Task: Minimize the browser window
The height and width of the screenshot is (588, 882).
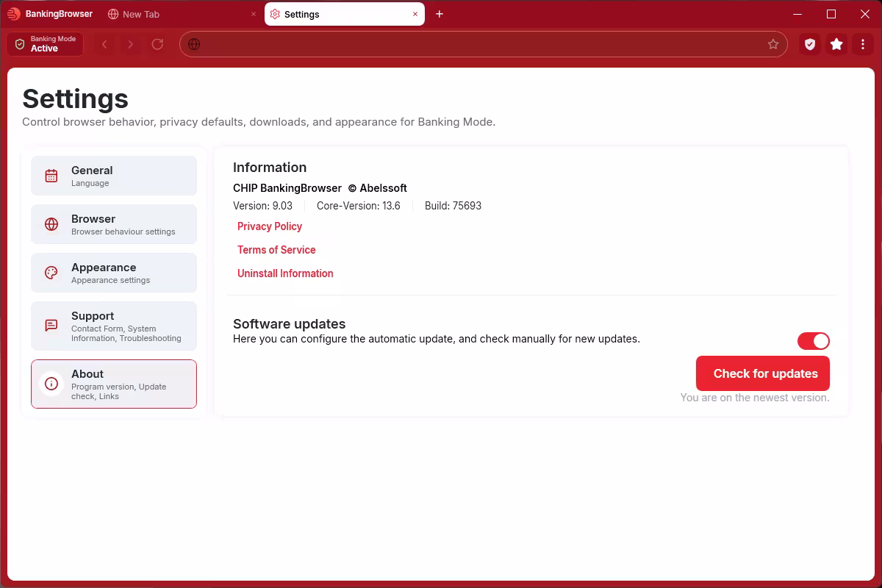Action: (798, 14)
